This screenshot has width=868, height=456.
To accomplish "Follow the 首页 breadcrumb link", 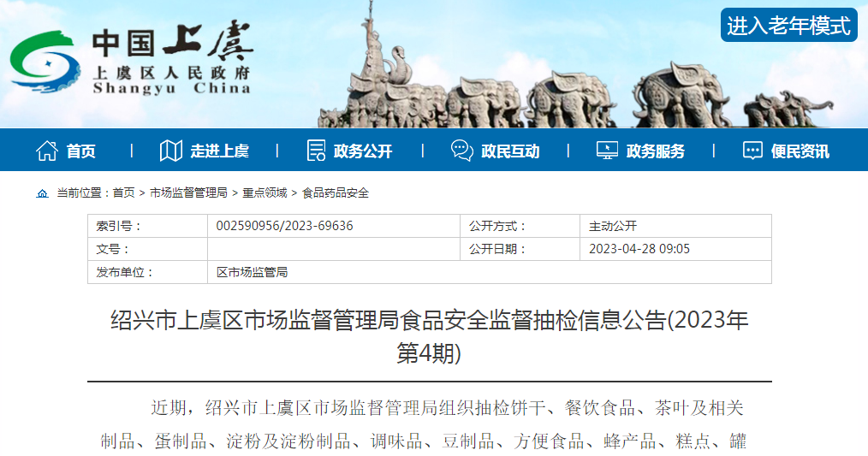I will click(x=123, y=193).
